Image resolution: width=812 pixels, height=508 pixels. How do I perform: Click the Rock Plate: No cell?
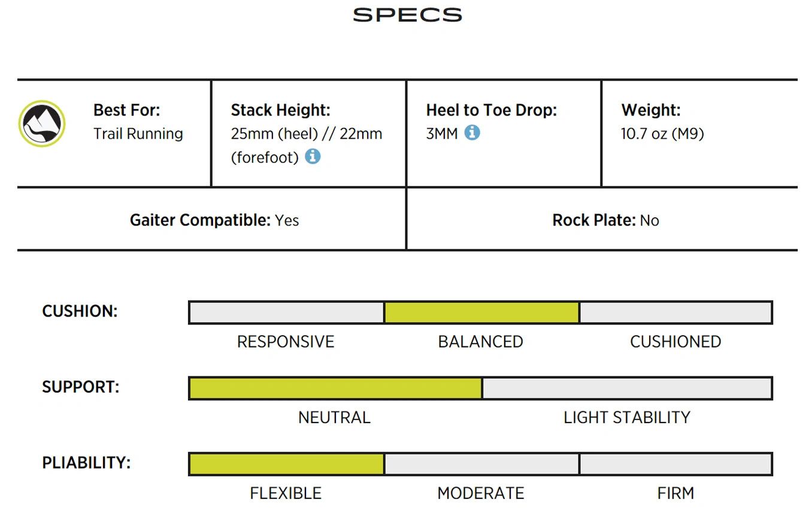[x=602, y=219]
